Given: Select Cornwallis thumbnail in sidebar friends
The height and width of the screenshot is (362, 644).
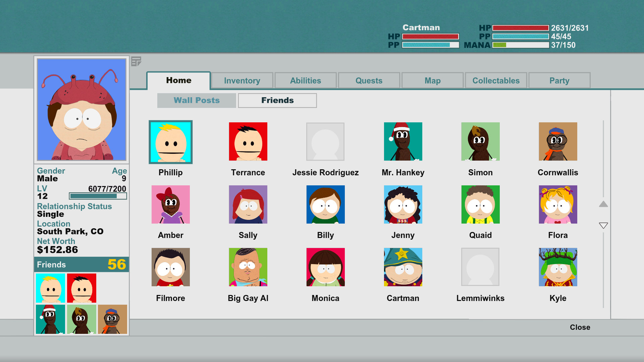Looking at the screenshot, I should pos(112,319).
